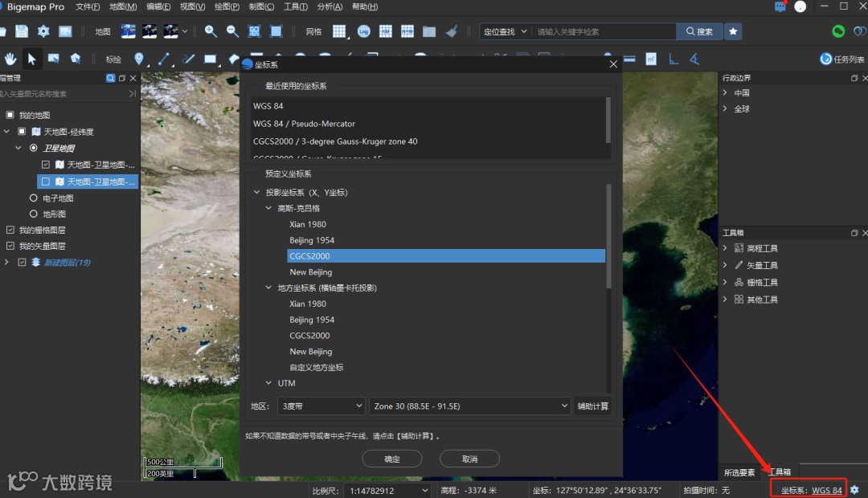This screenshot has height=498, width=868.
Task: Select the 电子地图 radio button
Action: 33,198
